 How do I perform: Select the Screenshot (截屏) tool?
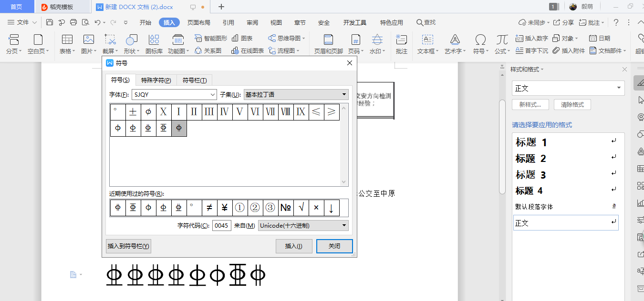(111, 44)
